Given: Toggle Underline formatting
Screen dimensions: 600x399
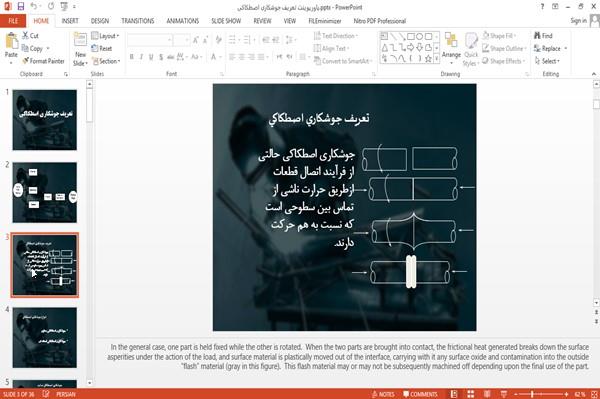Looking at the screenshot, I should click(x=151, y=57).
